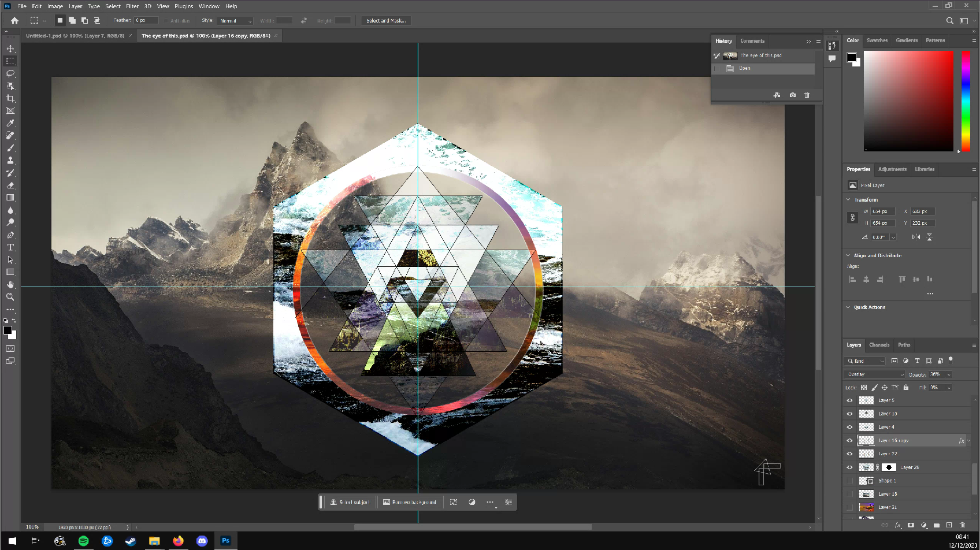Toggle visibility of Layer 28
This screenshot has width=980, height=550.
849,467
